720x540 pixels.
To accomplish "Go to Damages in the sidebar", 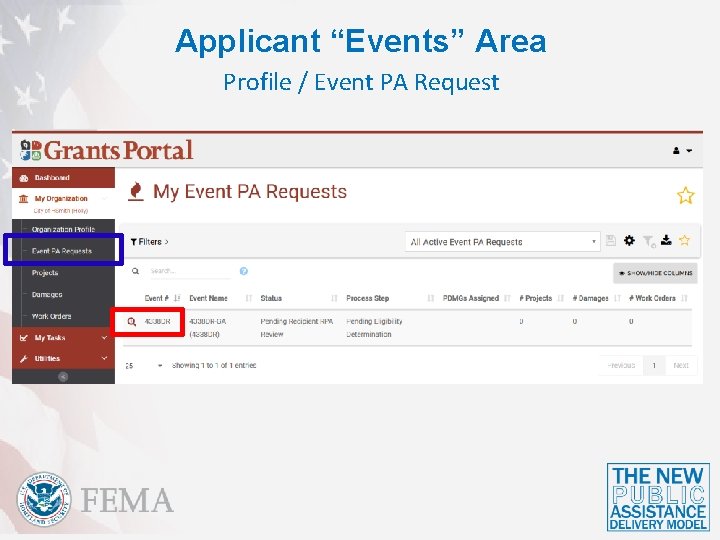I will click(x=47, y=294).
